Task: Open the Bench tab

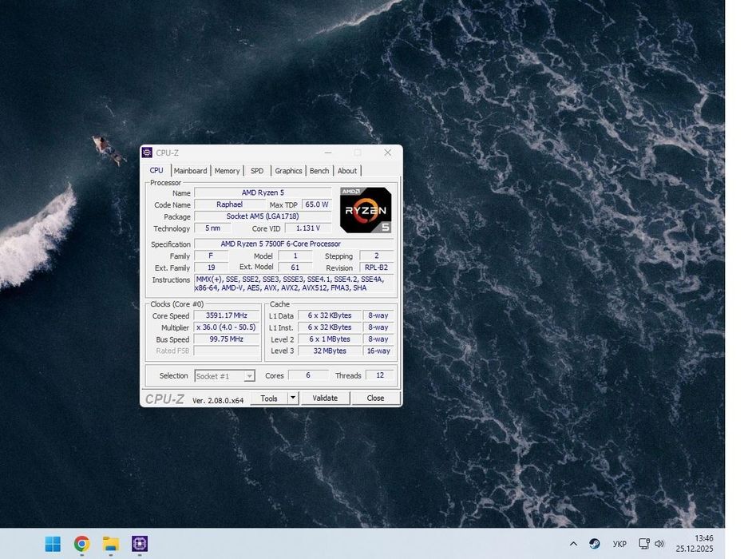Action: pyautogui.click(x=319, y=171)
